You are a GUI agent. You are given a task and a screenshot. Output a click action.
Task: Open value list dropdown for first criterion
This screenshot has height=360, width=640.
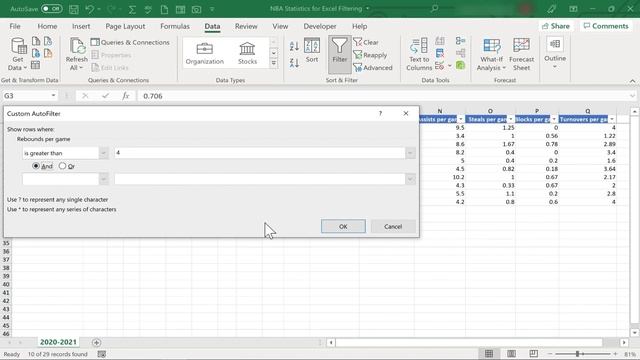(x=410, y=153)
